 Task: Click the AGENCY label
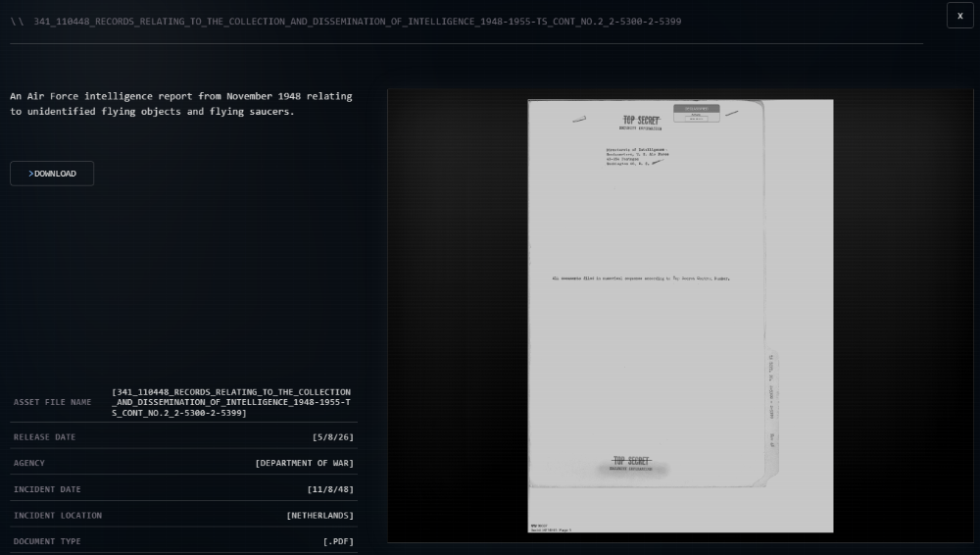(29, 463)
